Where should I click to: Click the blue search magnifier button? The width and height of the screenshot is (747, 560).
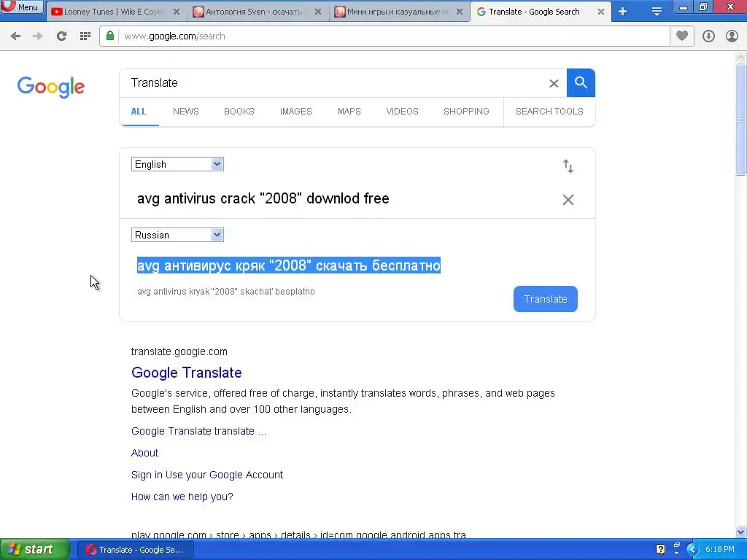click(581, 83)
